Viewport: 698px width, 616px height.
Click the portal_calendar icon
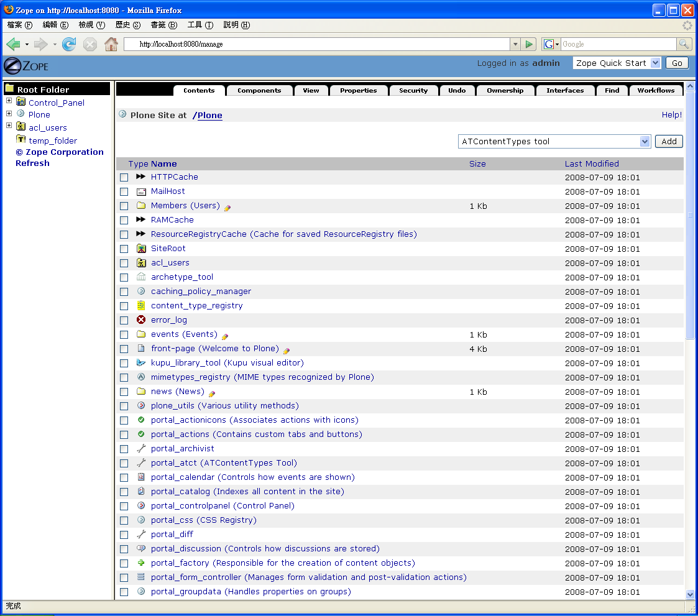(141, 477)
